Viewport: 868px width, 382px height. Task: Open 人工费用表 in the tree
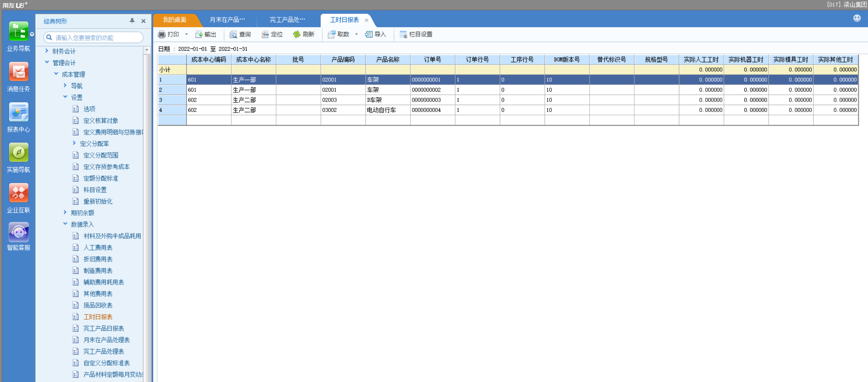coord(98,247)
